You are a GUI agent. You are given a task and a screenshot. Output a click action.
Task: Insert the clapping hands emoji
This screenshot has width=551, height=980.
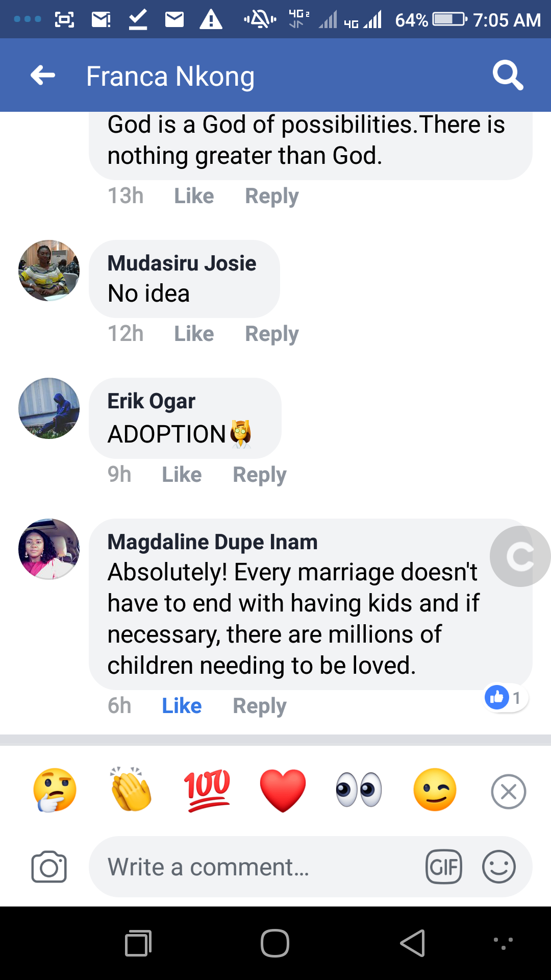coord(131,790)
